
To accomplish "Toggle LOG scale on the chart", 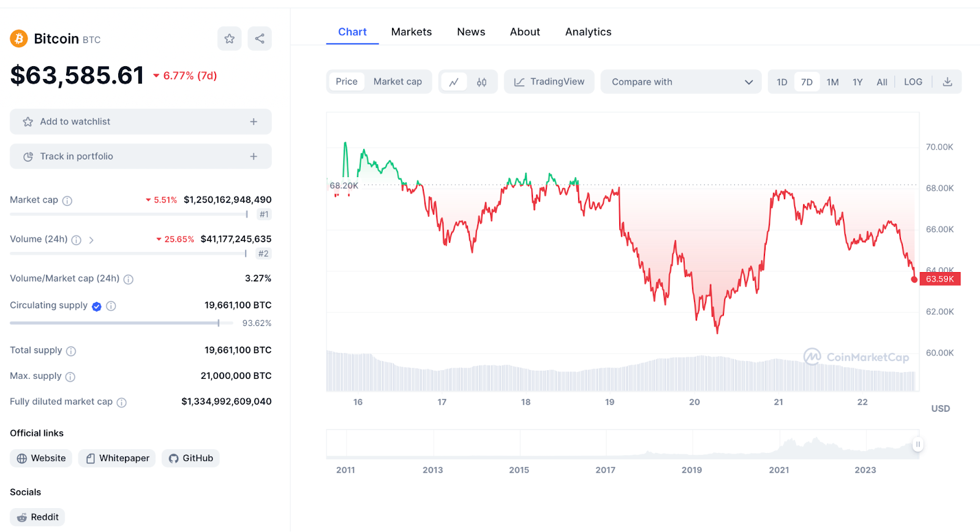I will click(913, 82).
